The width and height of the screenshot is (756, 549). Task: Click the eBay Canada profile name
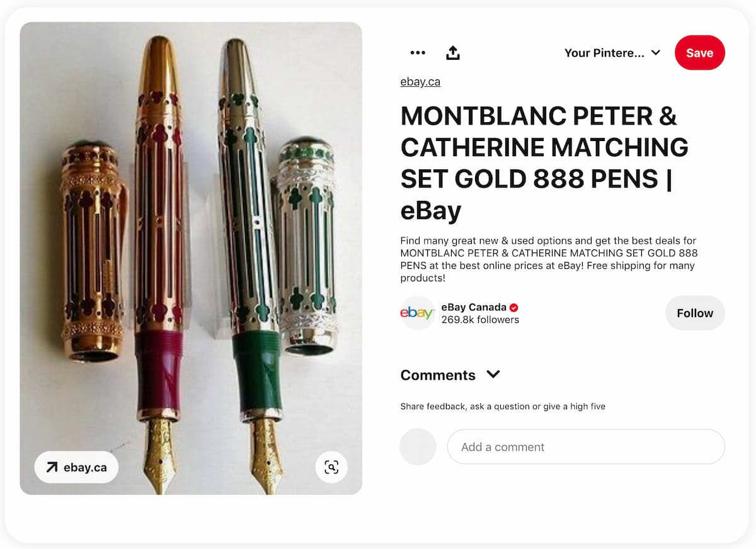click(474, 307)
